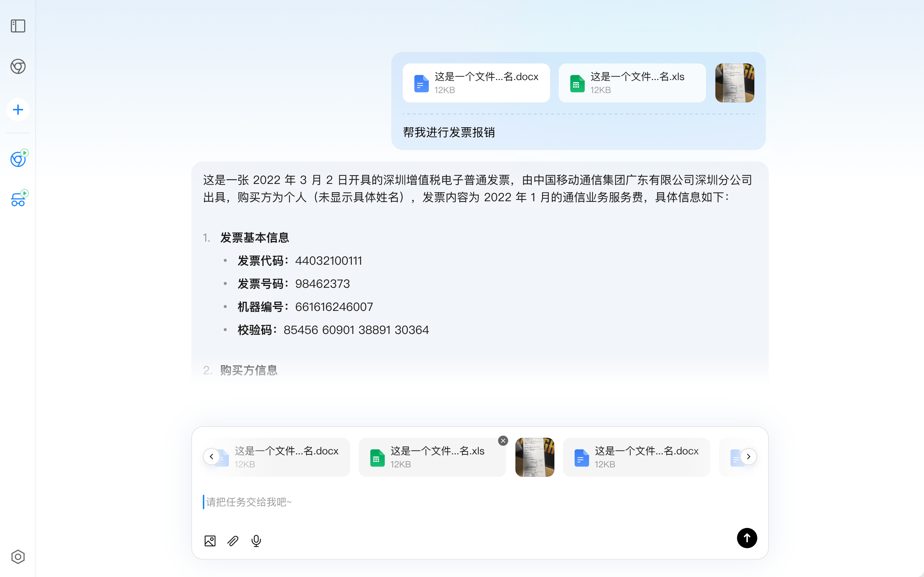Select the pending docx attachment after the photo
This screenshot has height=577, width=924.
click(x=636, y=457)
